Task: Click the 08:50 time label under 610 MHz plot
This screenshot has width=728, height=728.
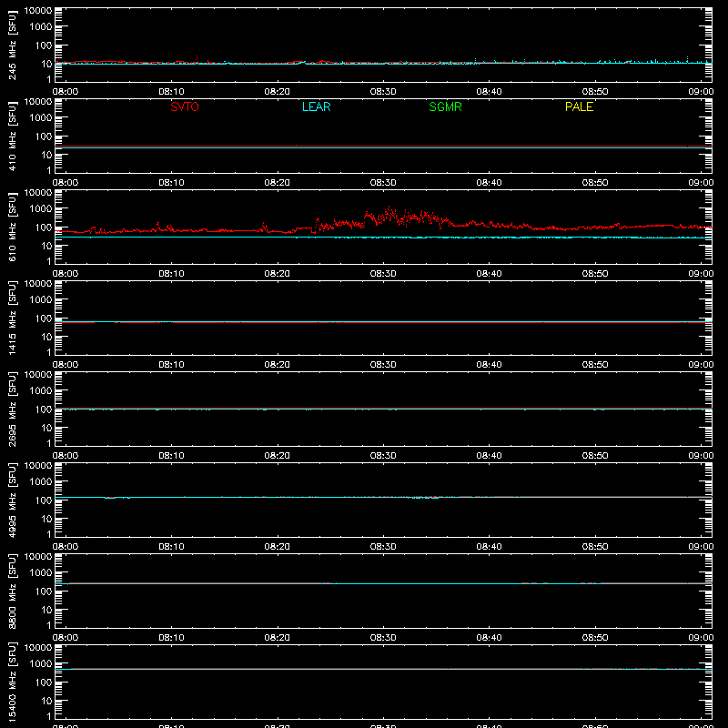Action: [595, 274]
